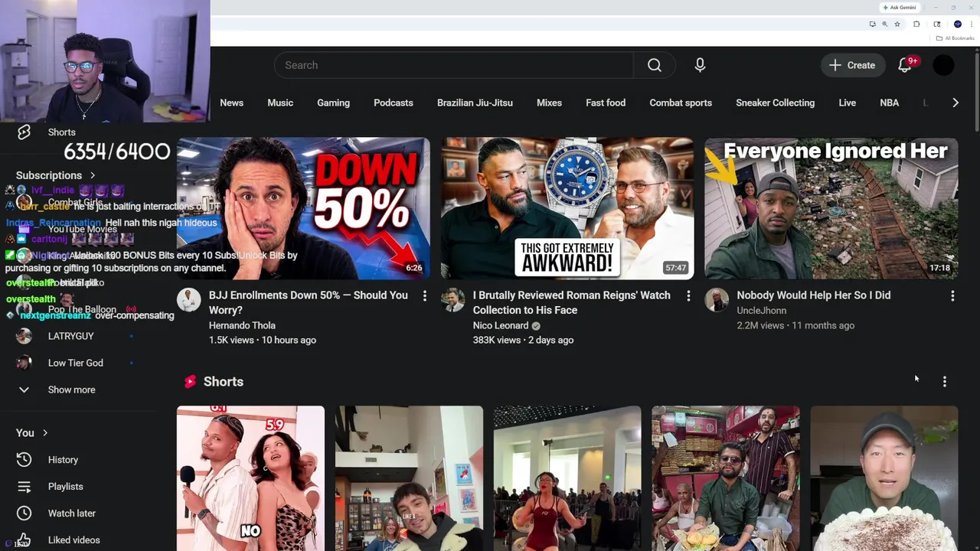Open the Short with the woman in red swimsuit

[567, 478]
